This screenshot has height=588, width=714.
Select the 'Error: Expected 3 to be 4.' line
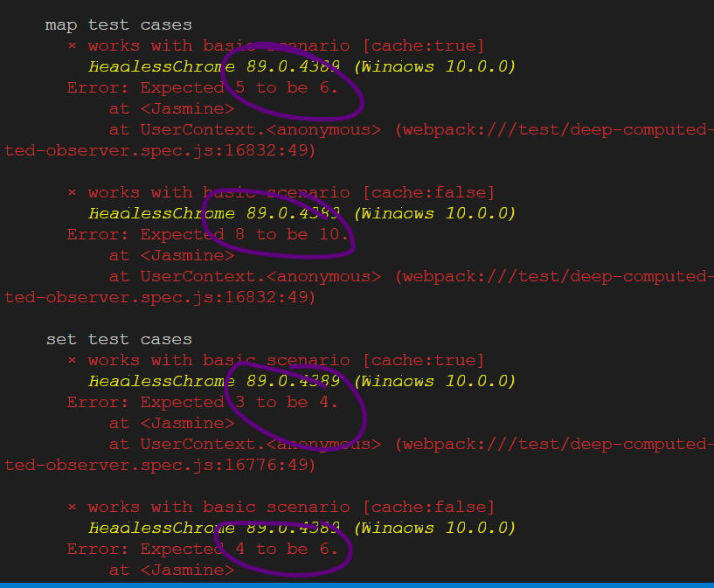(x=203, y=402)
